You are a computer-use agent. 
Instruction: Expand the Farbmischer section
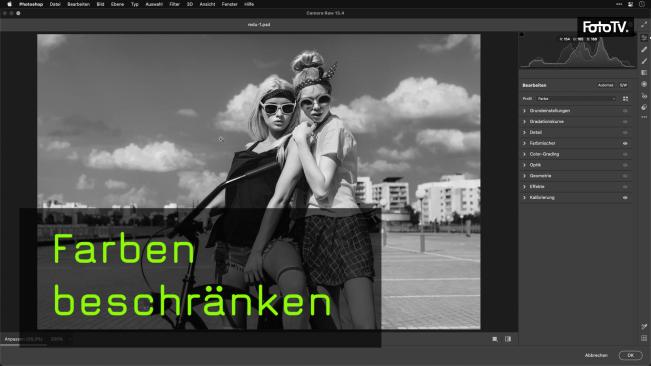point(524,143)
